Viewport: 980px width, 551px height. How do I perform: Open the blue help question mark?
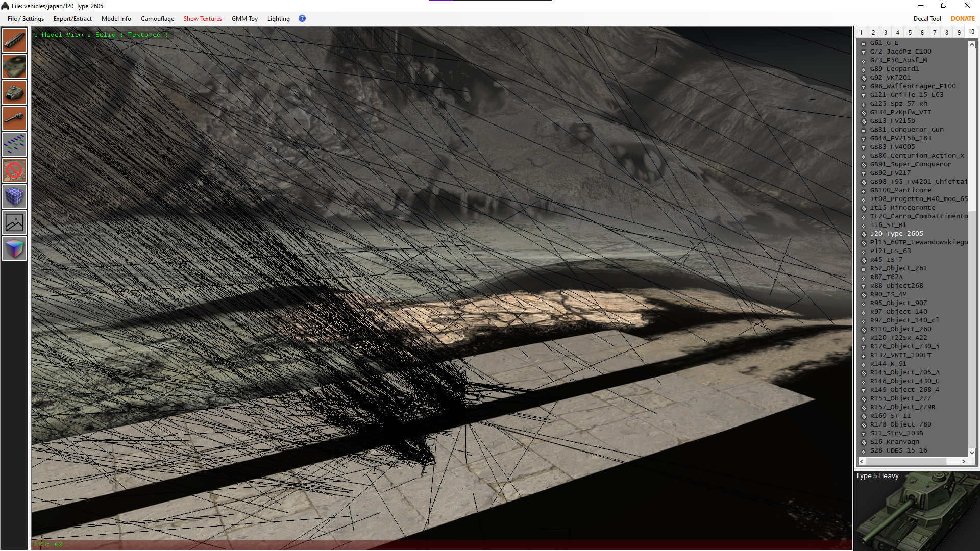(302, 18)
